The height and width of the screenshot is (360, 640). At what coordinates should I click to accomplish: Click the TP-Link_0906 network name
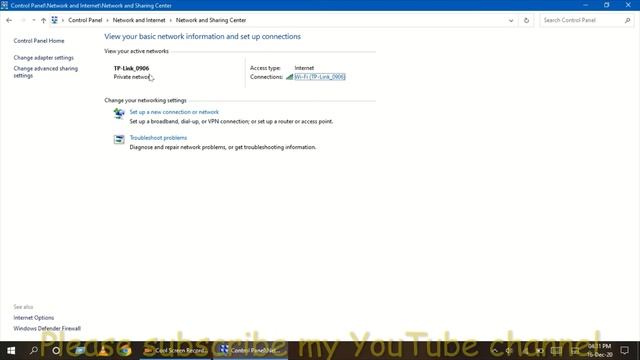coord(131,68)
